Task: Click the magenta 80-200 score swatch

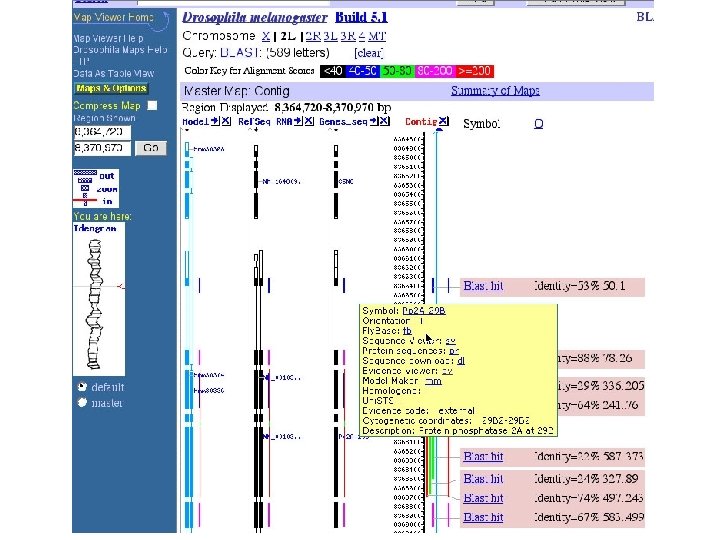Action: click(435, 71)
